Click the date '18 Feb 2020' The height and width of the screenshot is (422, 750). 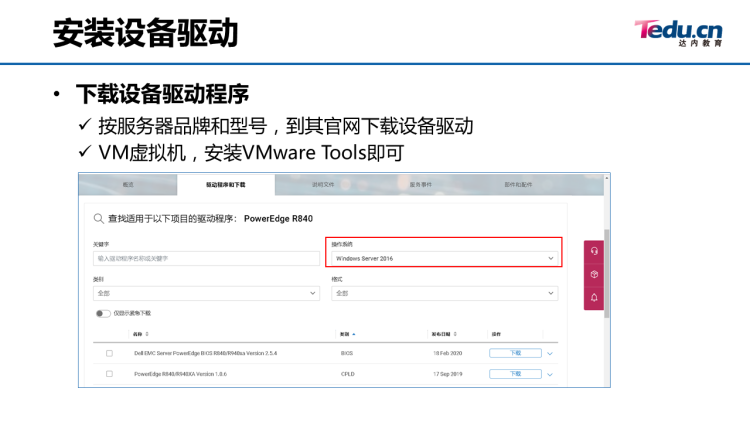[448, 353]
